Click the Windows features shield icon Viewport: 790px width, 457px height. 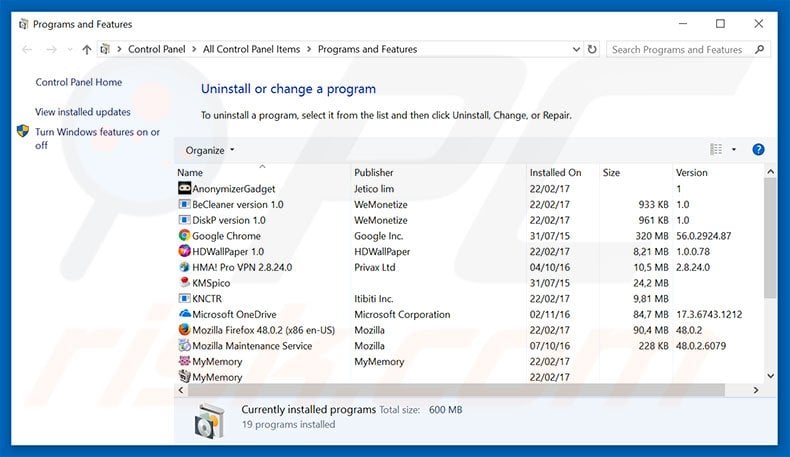(x=23, y=132)
